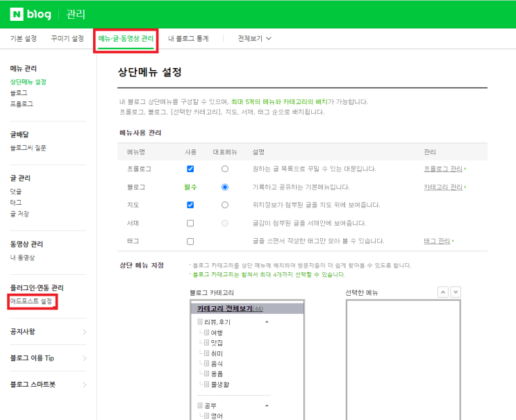
Task: Click the 맛집 category page icon
Action: [x=207, y=343]
